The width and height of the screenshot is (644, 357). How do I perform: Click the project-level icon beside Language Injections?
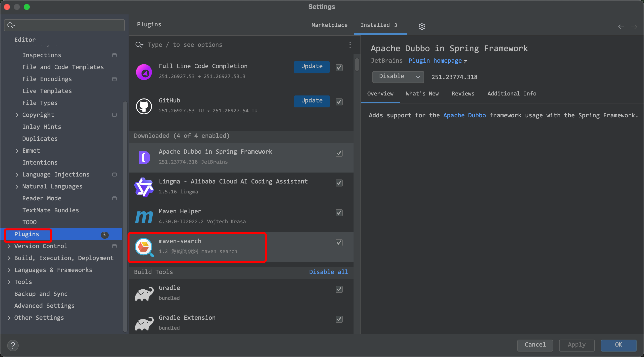[x=114, y=175]
